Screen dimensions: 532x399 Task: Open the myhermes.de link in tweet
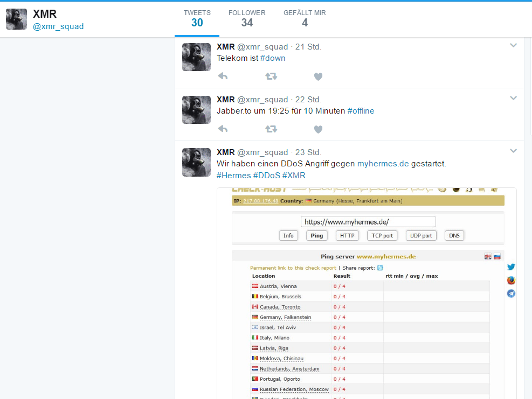tap(383, 164)
